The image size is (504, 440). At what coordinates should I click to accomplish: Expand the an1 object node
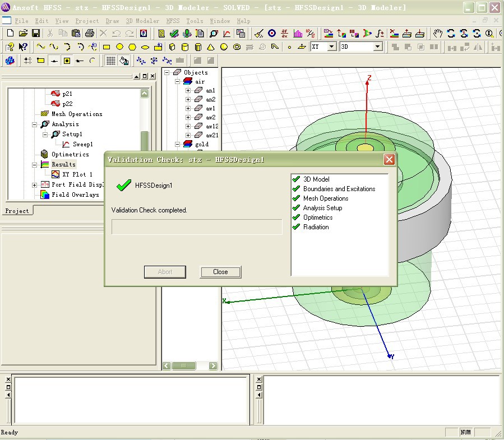pos(188,91)
